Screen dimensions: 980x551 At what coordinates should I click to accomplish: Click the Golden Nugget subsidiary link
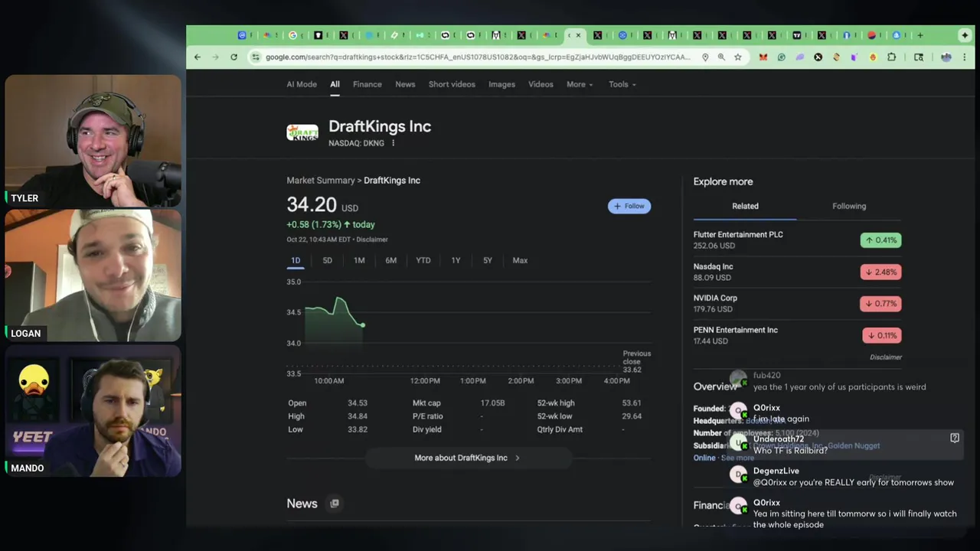pos(854,445)
